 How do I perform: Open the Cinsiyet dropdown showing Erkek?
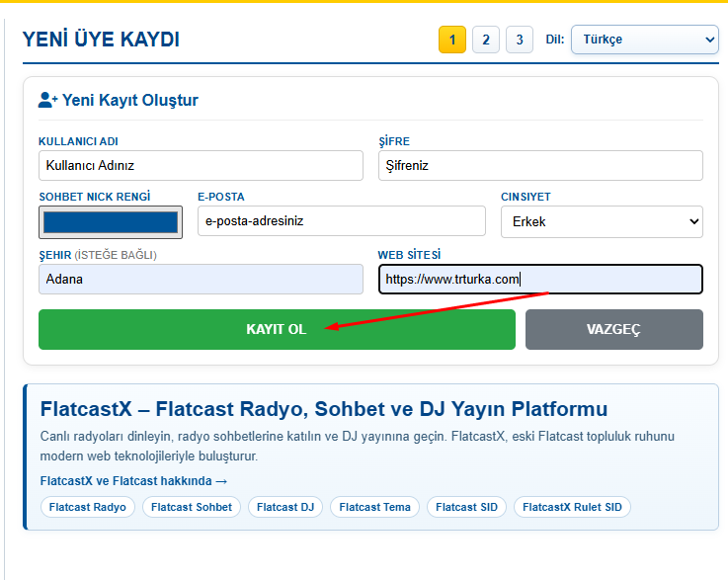click(x=602, y=221)
